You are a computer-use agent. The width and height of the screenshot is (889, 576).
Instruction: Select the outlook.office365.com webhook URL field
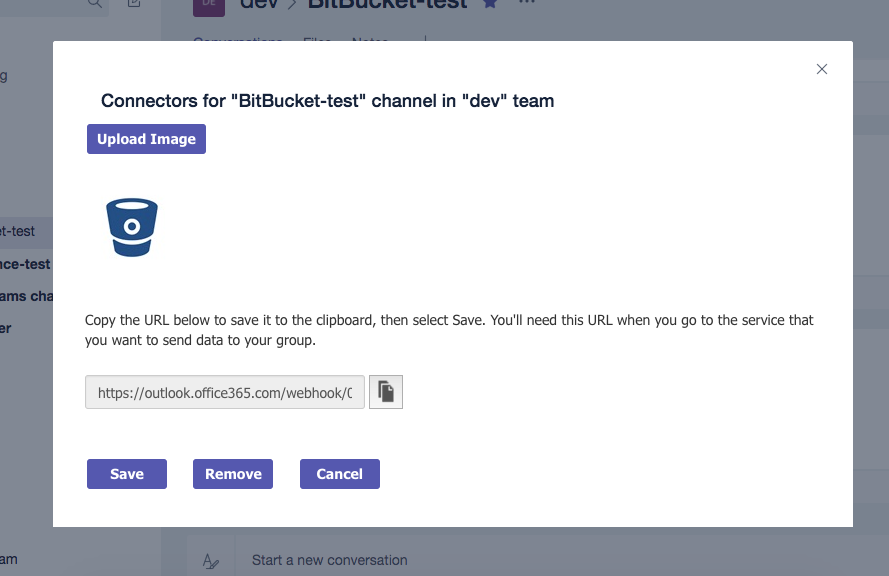[x=225, y=393]
